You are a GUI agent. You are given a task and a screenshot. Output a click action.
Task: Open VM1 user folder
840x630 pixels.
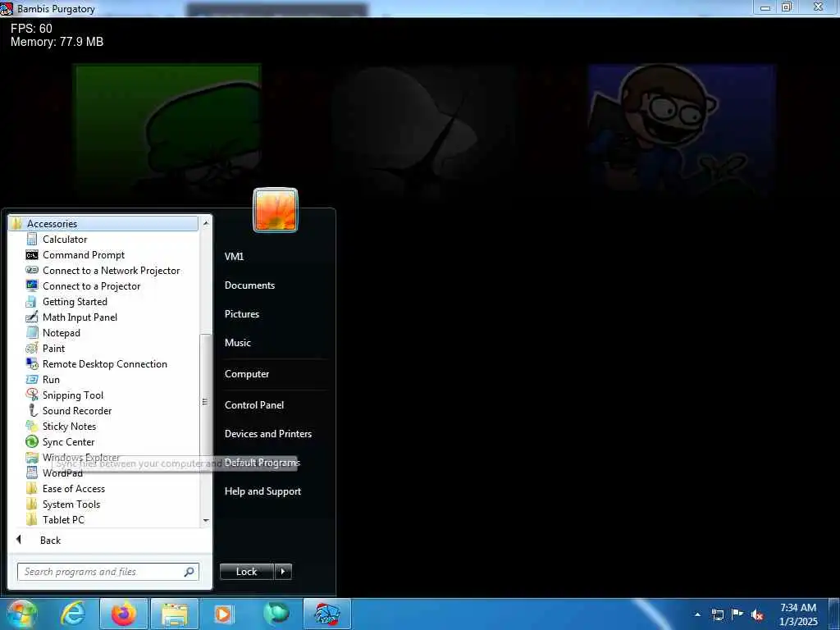coord(234,256)
